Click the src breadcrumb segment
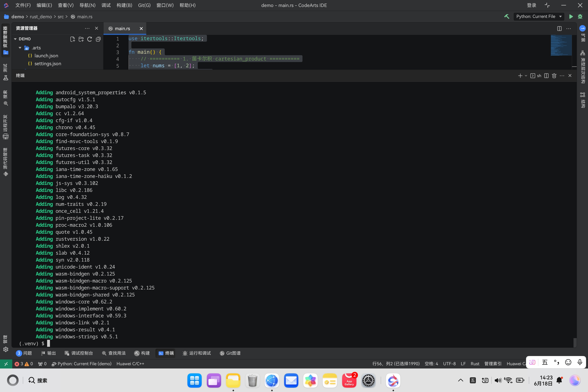Image resolution: width=588 pixels, height=392 pixels. 61,17
